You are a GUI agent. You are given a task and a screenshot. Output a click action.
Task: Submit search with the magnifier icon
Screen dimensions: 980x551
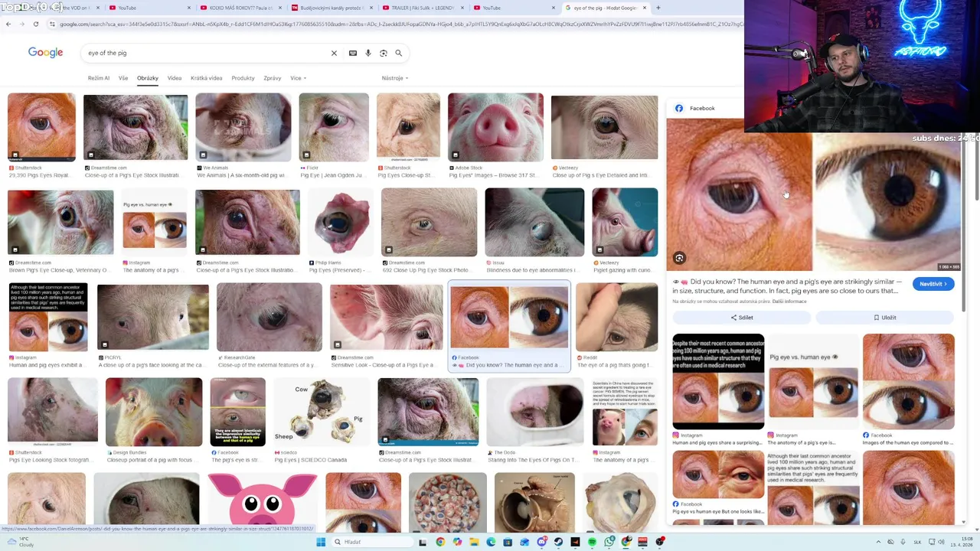pos(398,53)
